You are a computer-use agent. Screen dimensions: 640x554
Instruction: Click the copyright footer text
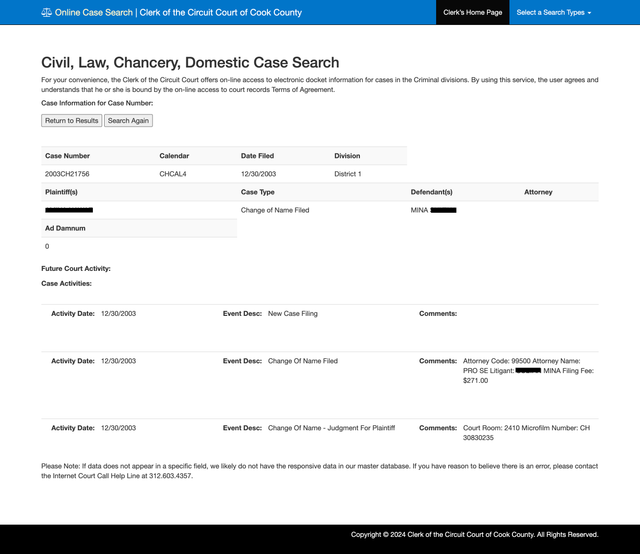pos(474,534)
